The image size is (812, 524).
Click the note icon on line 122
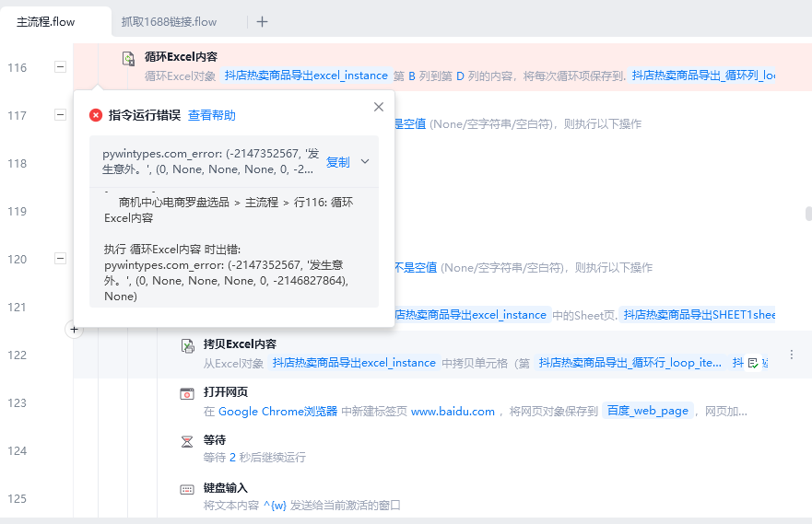coord(752,364)
